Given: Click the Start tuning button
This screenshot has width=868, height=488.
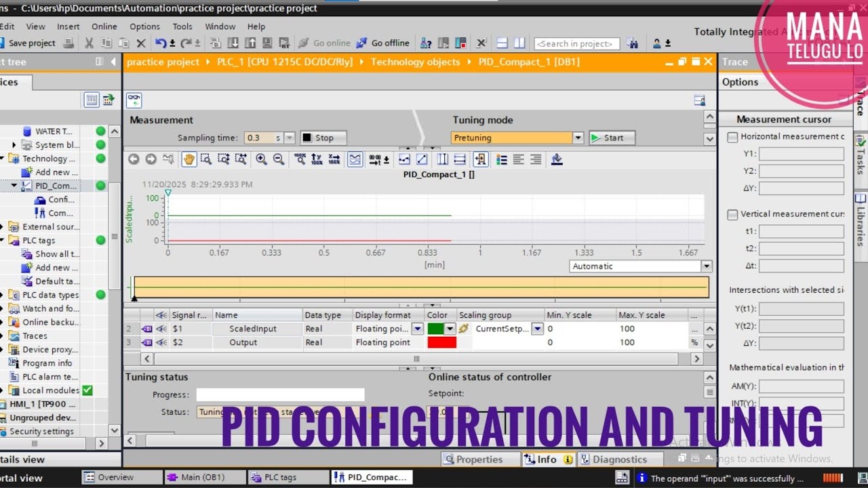Looking at the screenshot, I should [612, 138].
